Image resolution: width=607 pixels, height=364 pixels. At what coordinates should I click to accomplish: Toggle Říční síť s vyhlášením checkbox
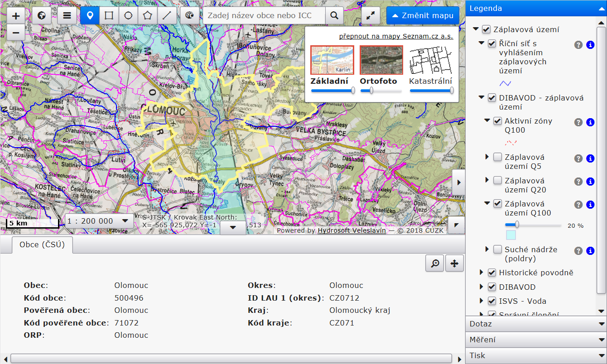(492, 44)
